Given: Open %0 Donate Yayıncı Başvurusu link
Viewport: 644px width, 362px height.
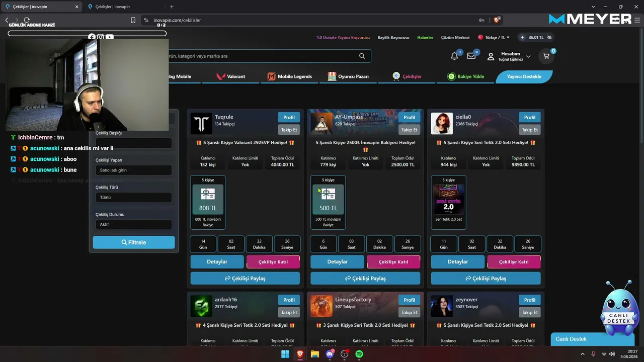Looking at the screenshot, I should [343, 37].
